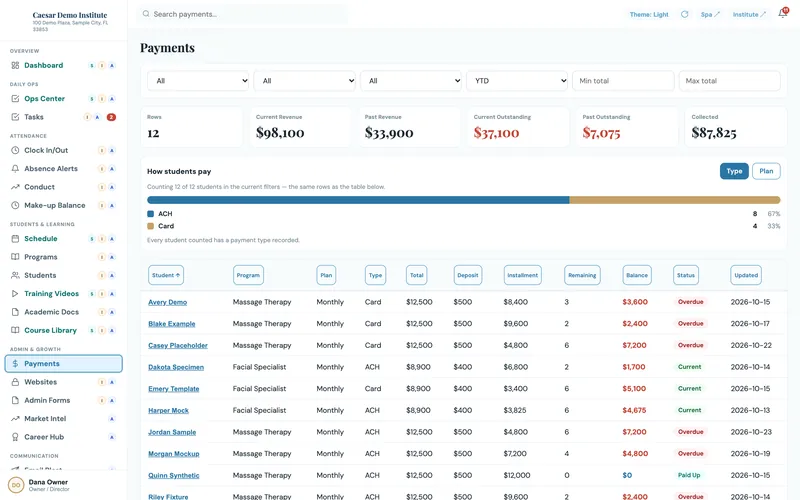Click the refresh icon in top bar

click(x=685, y=14)
